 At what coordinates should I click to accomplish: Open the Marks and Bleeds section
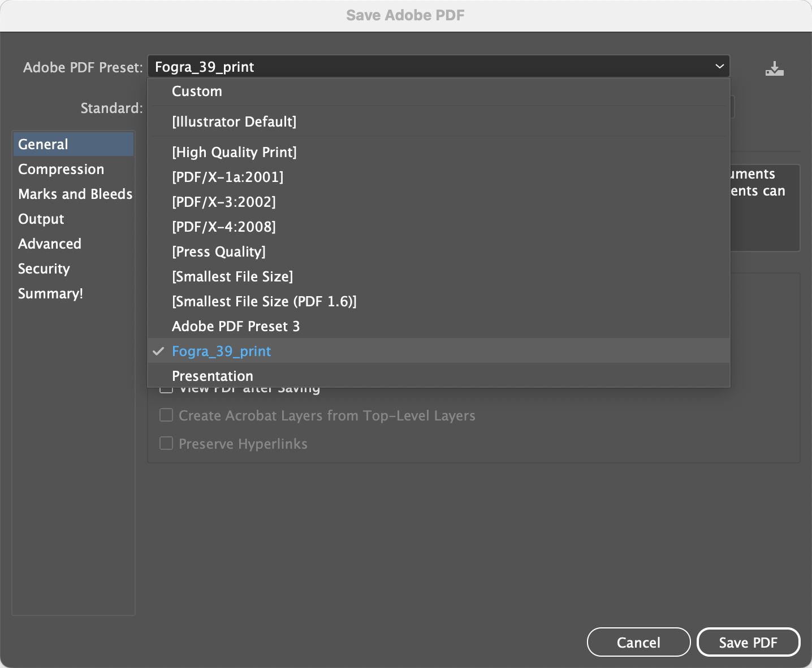[x=74, y=194]
